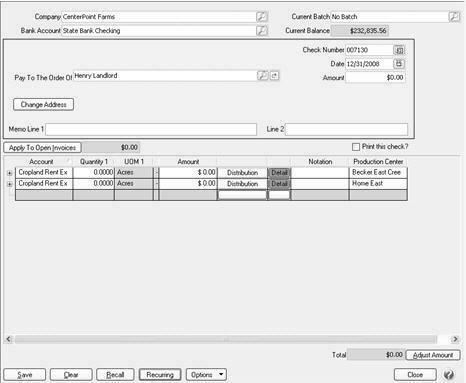Open Detail for the Becker East Cree row
466x383 pixels.
279,173
